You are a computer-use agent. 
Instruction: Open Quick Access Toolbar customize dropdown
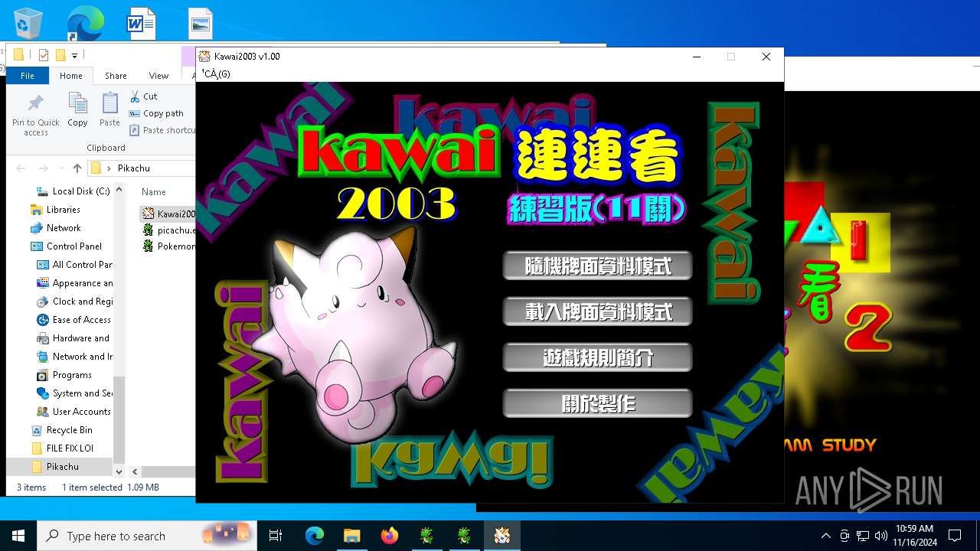click(x=74, y=55)
